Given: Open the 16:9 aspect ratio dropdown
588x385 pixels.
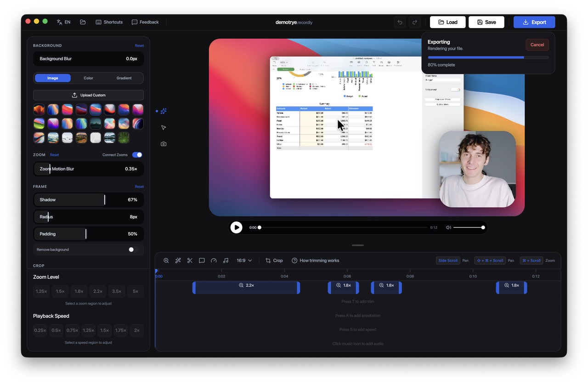Looking at the screenshot, I should click(x=243, y=260).
